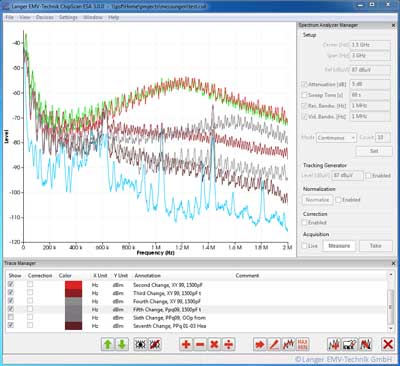Click the Take button
The width and height of the screenshot is (400, 366).
(x=375, y=246)
